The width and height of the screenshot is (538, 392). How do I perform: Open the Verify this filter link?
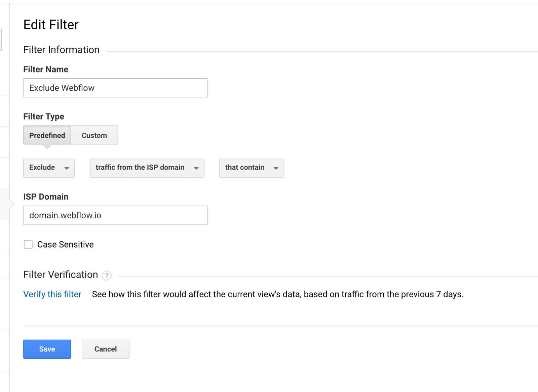coord(52,294)
